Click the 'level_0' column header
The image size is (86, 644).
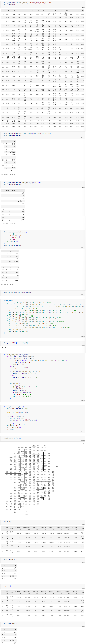8,191
